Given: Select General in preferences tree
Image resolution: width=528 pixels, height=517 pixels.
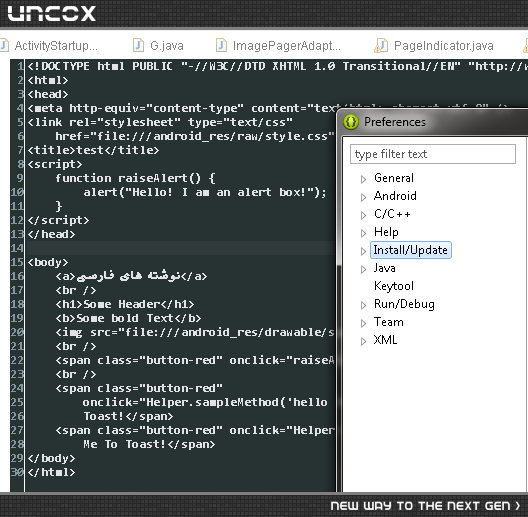Looking at the screenshot, I should [394, 178].
